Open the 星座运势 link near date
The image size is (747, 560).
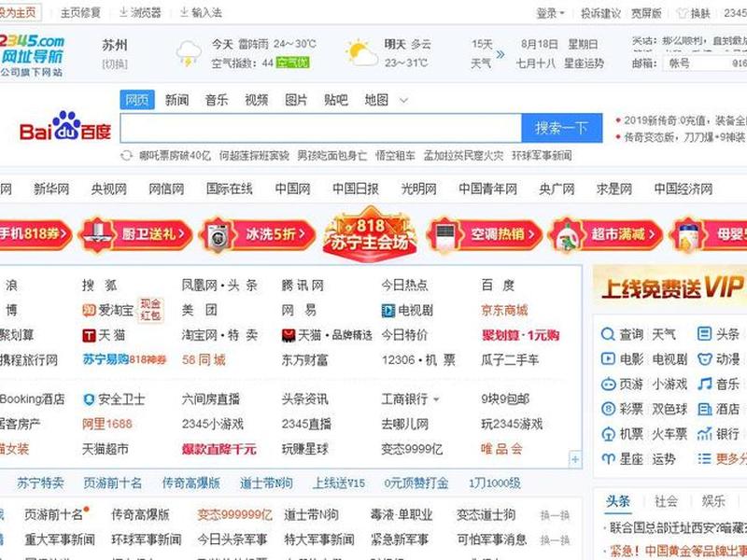point(585,63)
